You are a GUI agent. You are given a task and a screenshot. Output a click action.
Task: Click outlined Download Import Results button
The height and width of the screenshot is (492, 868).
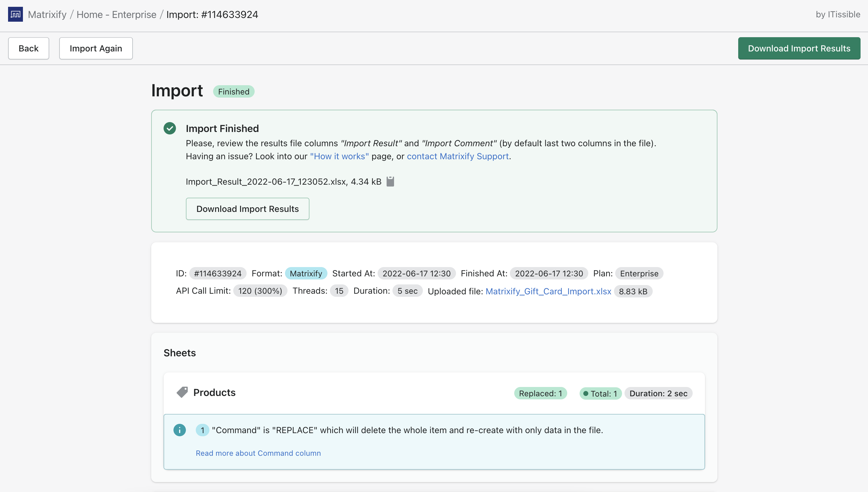tap(247, 209)
